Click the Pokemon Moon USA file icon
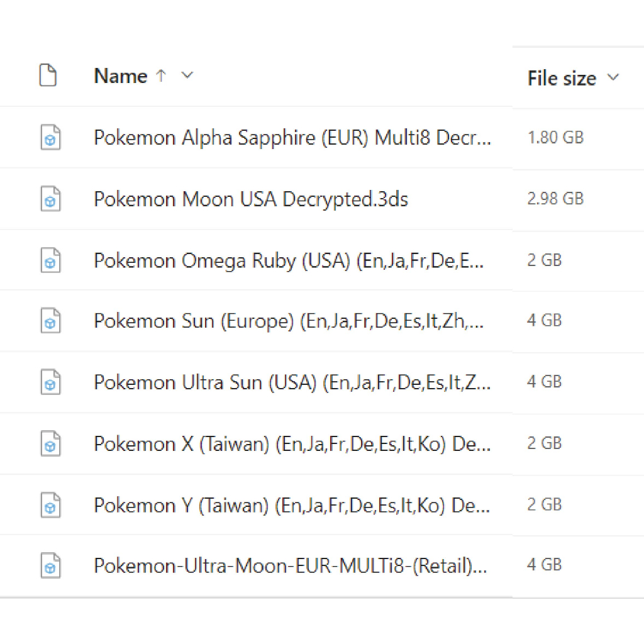Image resolution: width=644 pixels, height=644 pixels. coord(50,199)
